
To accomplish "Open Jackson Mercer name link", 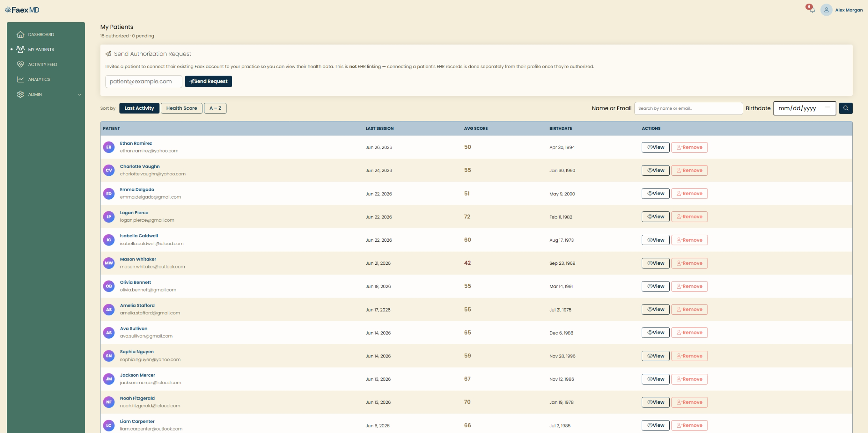I will click(137, 375).
